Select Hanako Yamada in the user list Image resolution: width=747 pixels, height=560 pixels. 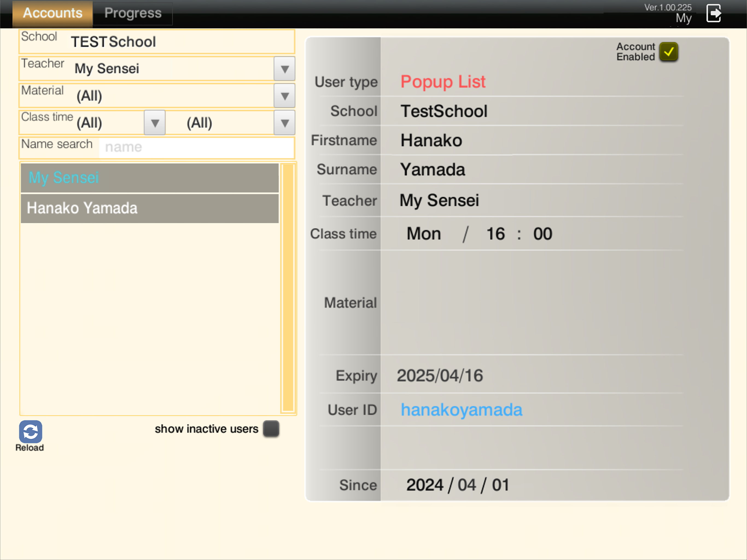coord(150,208)
